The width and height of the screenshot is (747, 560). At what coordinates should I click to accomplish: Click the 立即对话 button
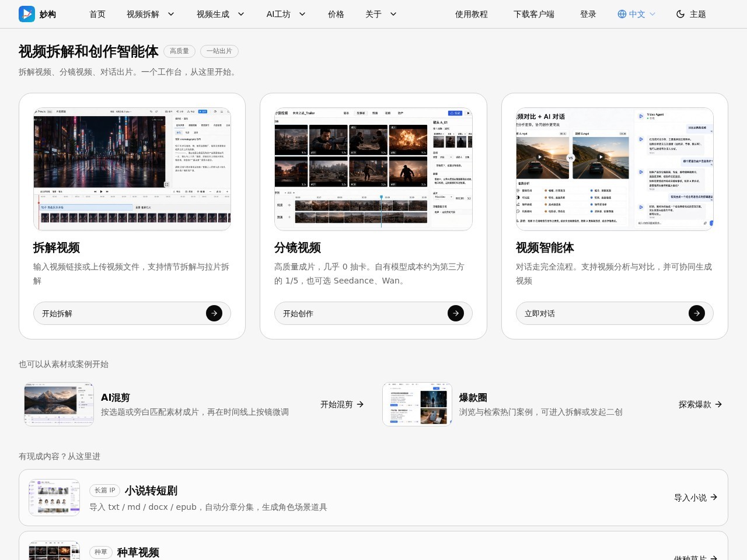click(x=615, y=313)
